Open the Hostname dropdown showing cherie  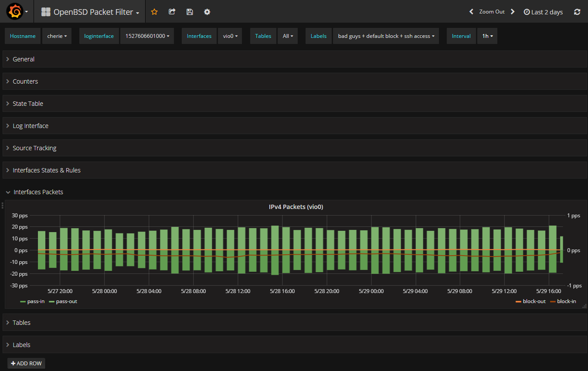(x=57, y=36)
